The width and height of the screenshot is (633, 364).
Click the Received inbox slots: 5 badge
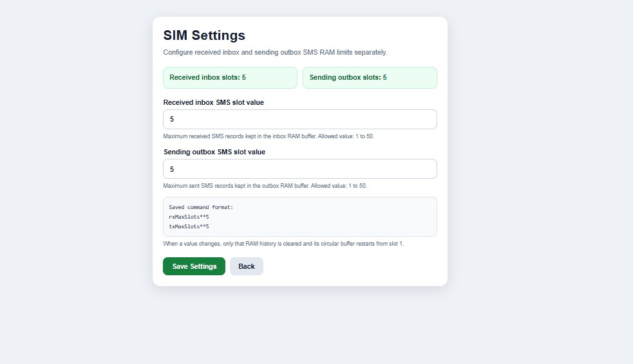pos(230,78)
